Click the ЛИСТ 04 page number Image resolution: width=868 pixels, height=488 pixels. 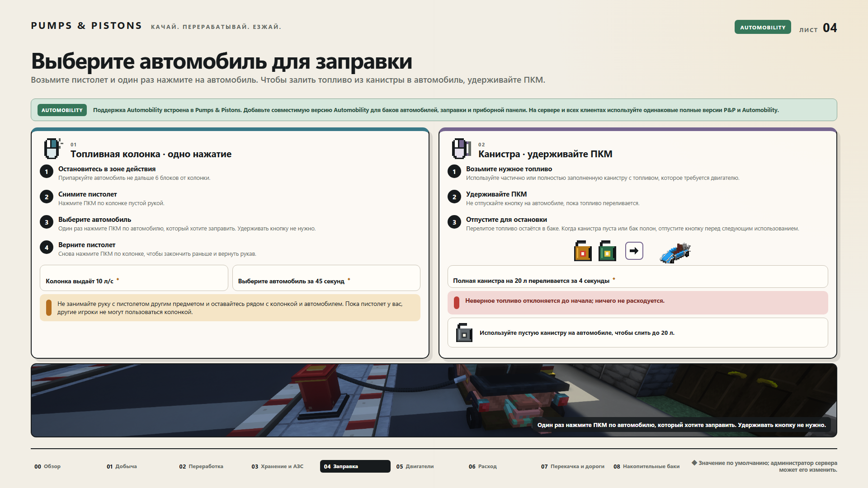818,28
